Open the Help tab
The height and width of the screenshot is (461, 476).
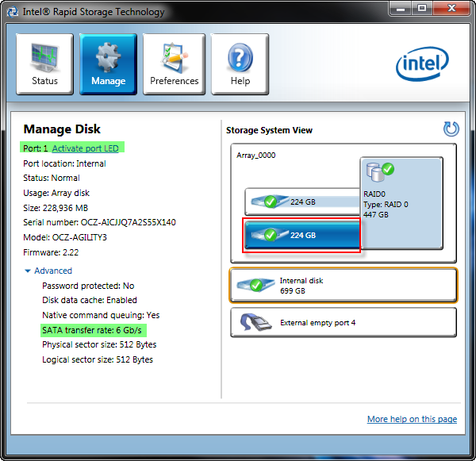tap(240, 64)
